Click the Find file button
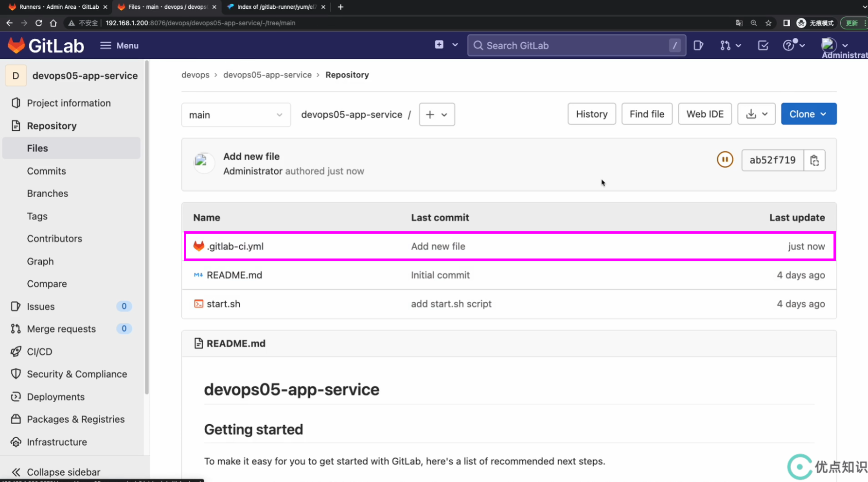 (647, 114)
